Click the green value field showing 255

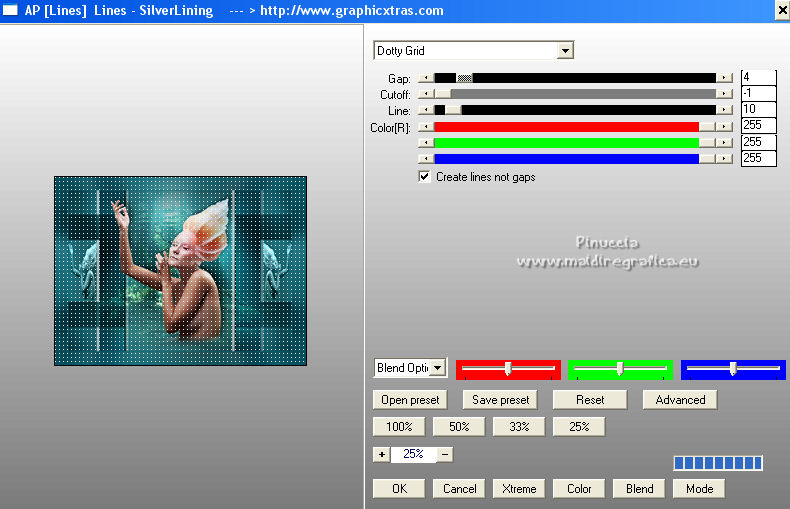click(x=759, y=142)
